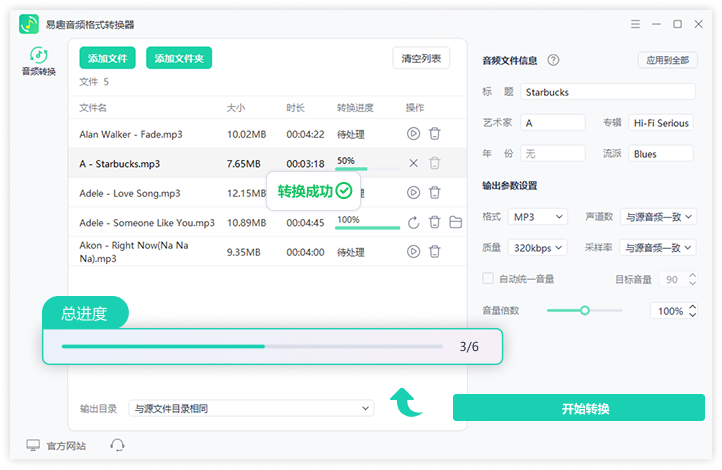The height and width of the screenshot is (470, 722).
Task: Delete Akon - Right Now track
Action: point(435,252)
